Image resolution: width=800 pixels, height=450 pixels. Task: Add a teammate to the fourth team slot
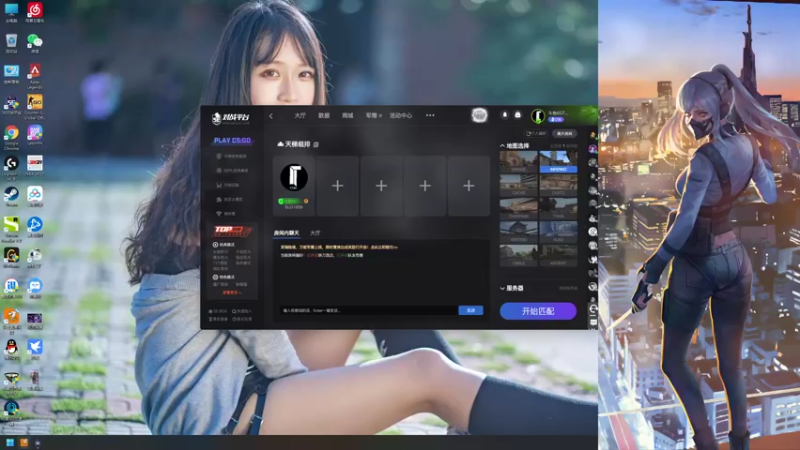click(425, 186)
